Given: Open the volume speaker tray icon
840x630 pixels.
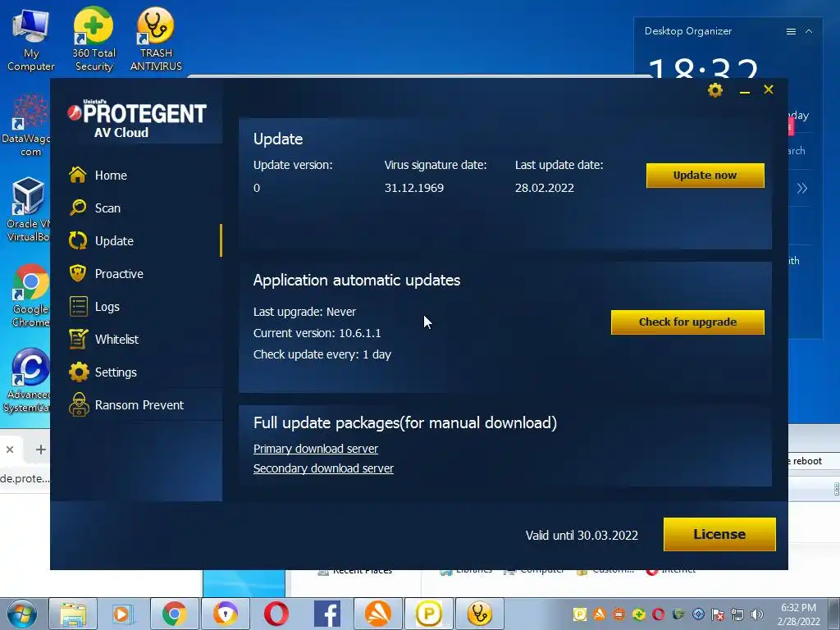Looking at the screenshot, I should 757,614.
